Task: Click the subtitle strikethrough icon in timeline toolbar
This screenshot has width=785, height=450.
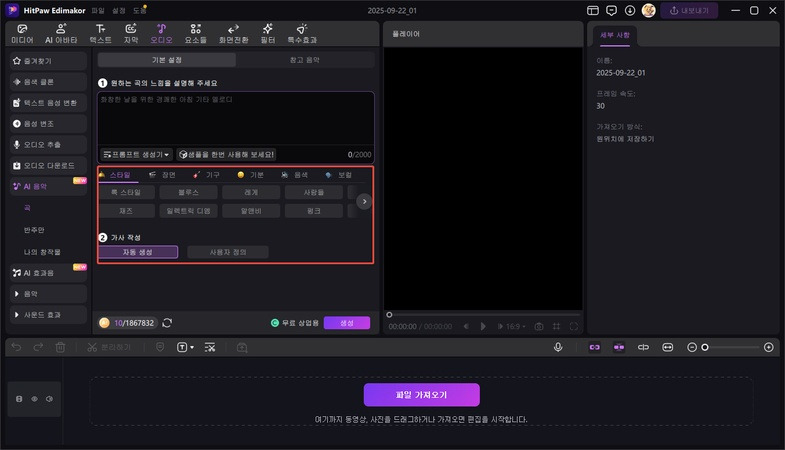Action: [x=210, y=347]
